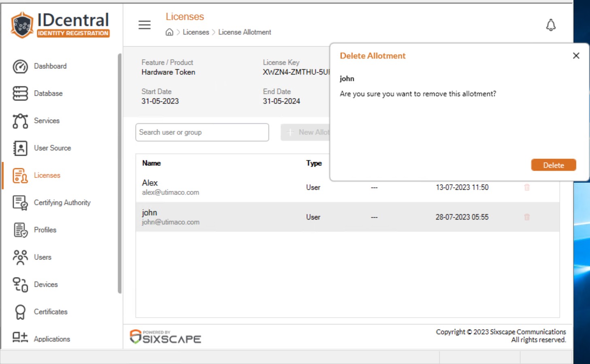Click License Allotment breadcrumb

(245, 32)
